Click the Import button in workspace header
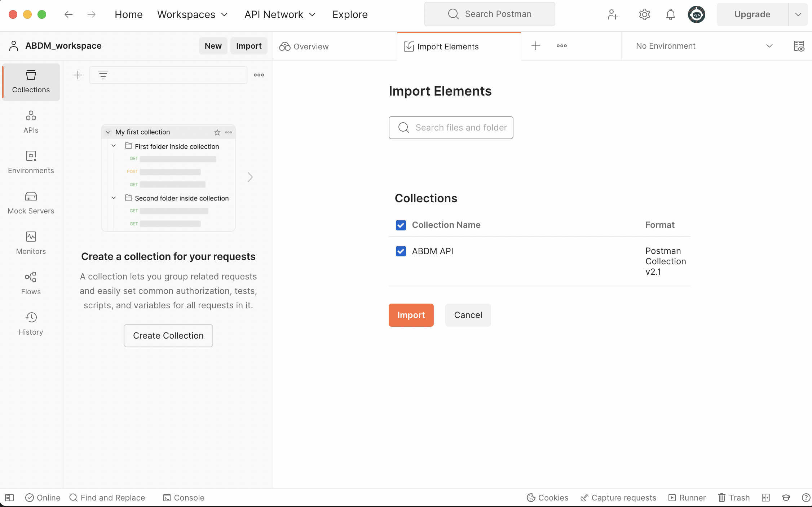Viewport: 812px width, 507px height. (249, 46)
